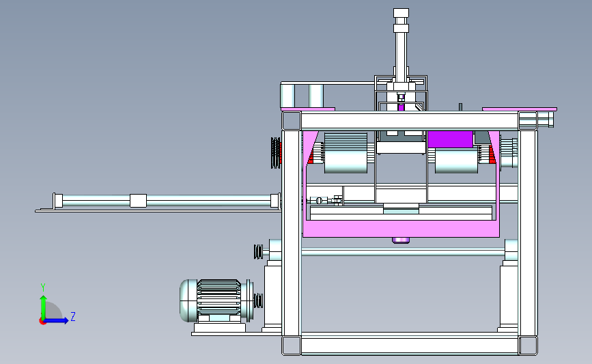Click the red origin ball of the axis triad
This screenshot has height=364, width=592.
point(42,322)
